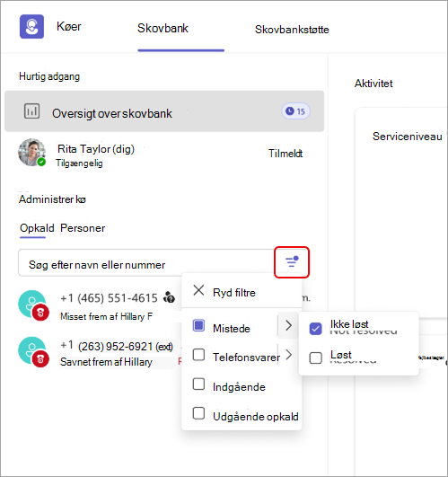Image resolution: width=448 pixels, height=477 pixels.
Task: Open Rita Taylor's profile picture
Action: coord(32,153)
